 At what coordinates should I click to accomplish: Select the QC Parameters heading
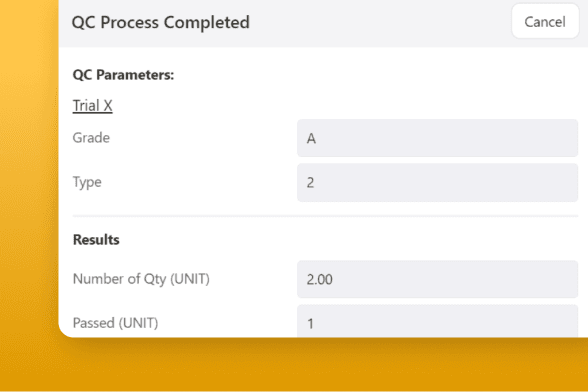[x=123, y=75]
